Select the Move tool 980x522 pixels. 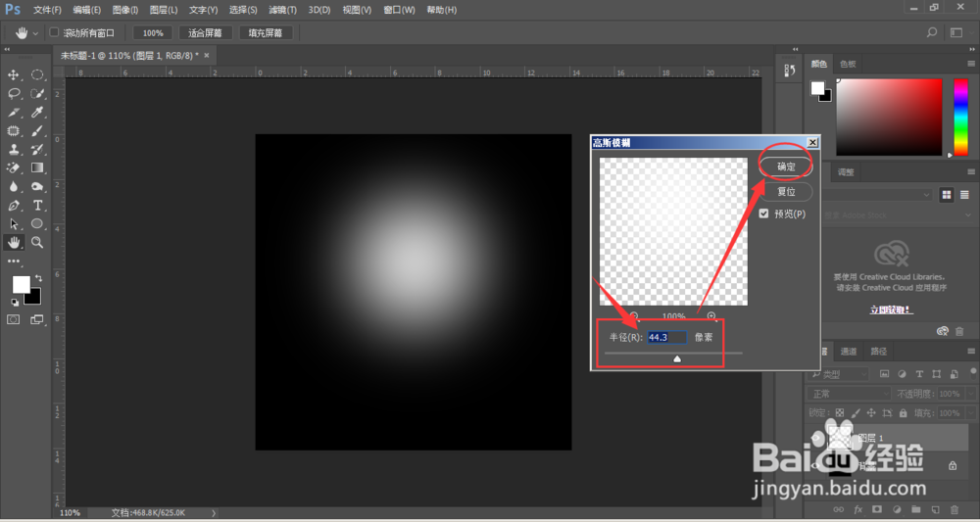point(13,75)
